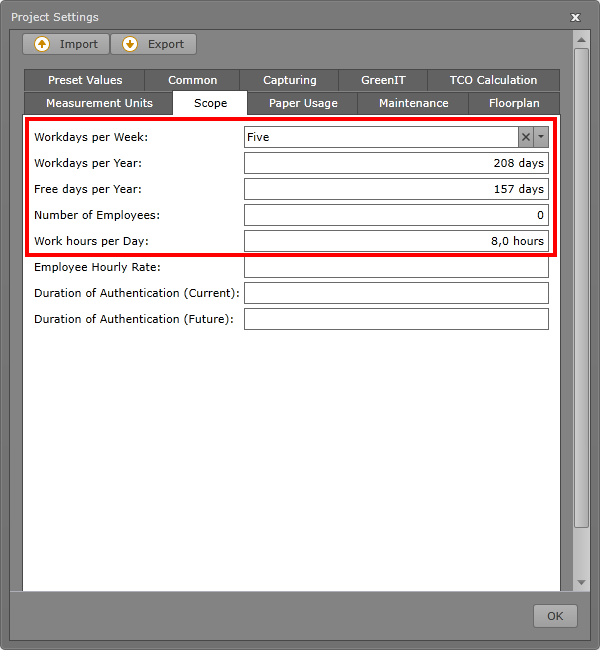Open the Measurement Units tab
This screenshot has width=600, height=650.
[x=99, y=103]
